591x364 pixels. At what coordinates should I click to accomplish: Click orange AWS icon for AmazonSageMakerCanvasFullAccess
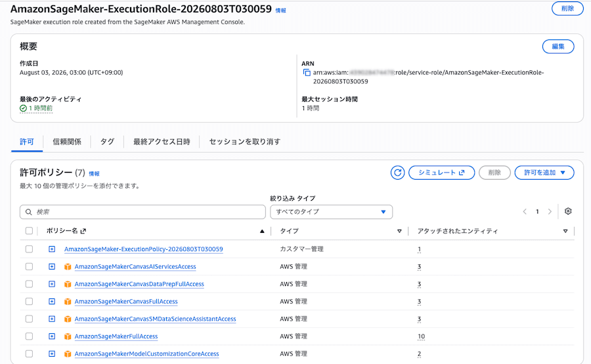click(68, 302)
